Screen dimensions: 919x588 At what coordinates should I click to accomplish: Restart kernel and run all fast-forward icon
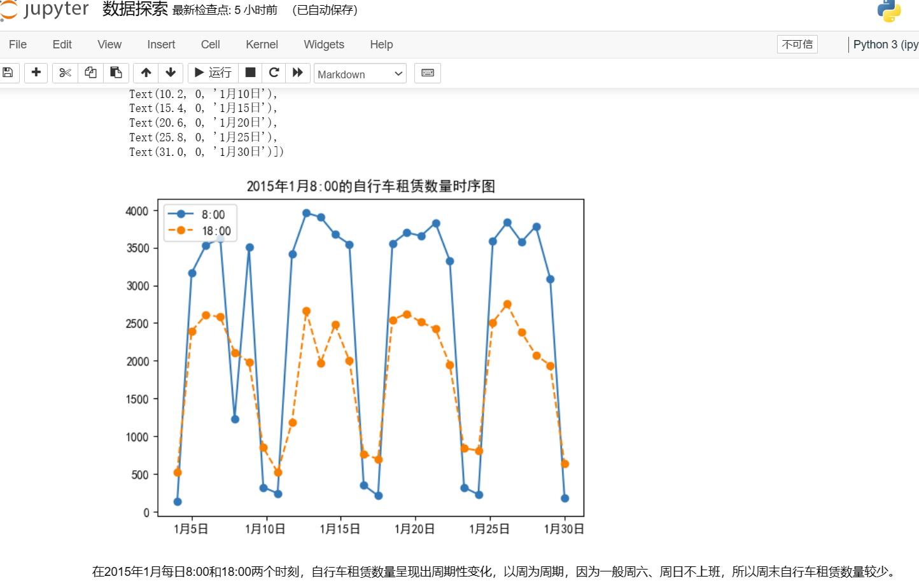[298, 73]
